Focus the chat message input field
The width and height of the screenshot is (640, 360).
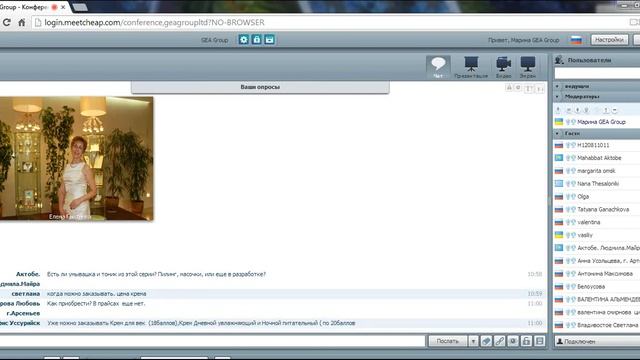212,341
